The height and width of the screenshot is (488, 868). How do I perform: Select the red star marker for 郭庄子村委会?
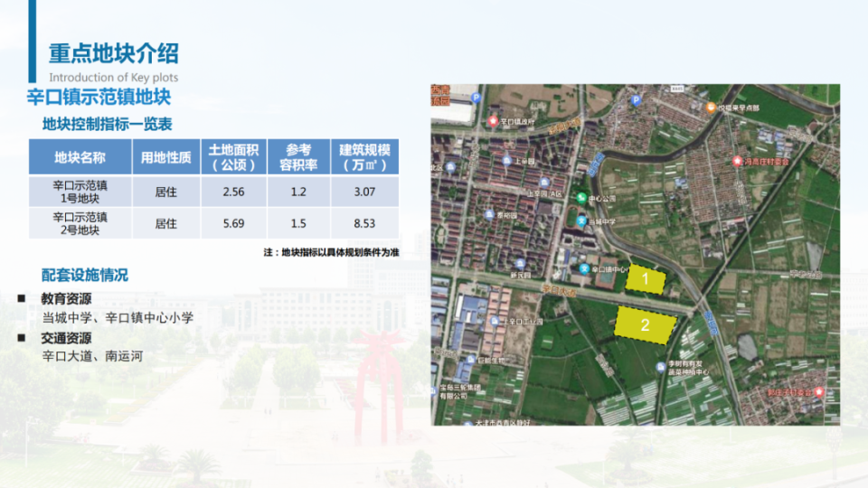coord(819,392)
